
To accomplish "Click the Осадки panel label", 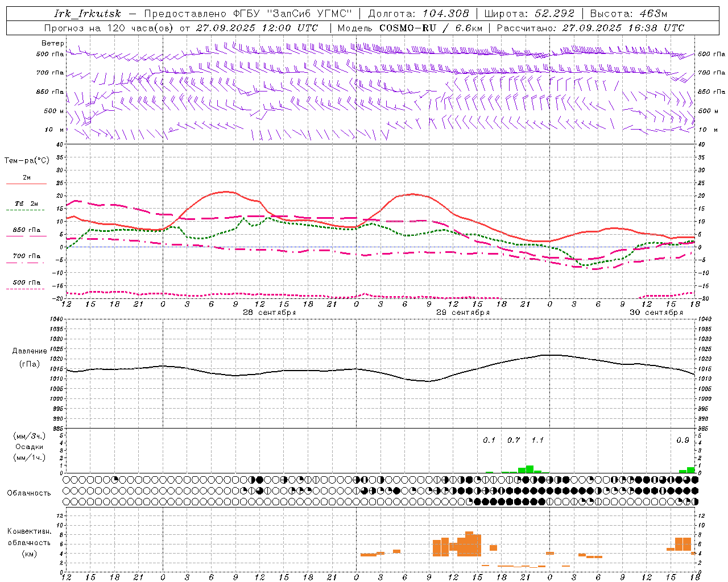I will pos(30,447).
